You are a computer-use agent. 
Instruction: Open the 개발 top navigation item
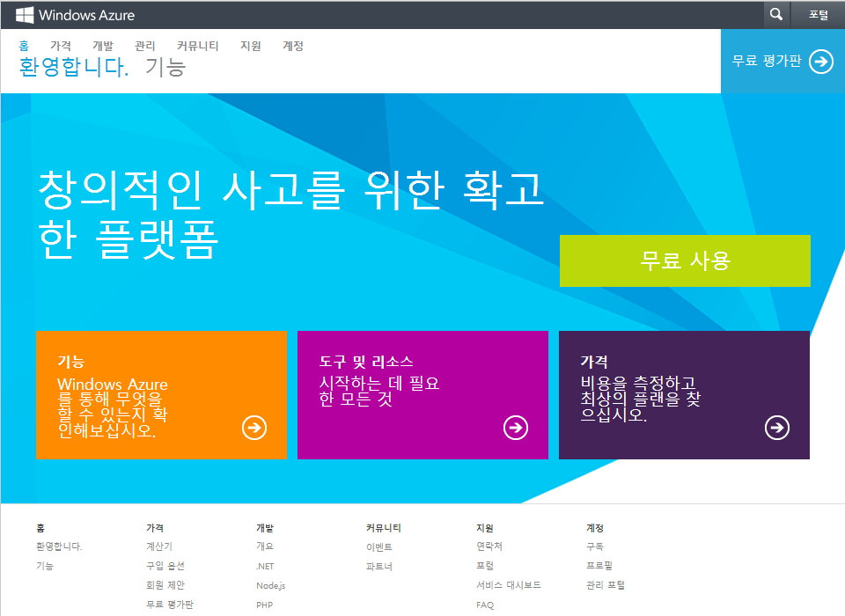103,46
